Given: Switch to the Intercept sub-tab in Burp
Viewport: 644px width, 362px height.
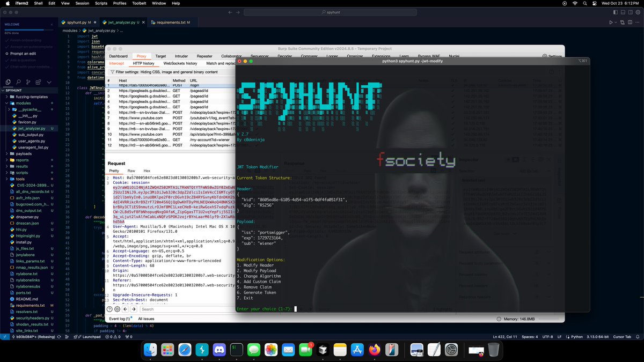Looking at the screenshot, I should click(x=116, y=63).
